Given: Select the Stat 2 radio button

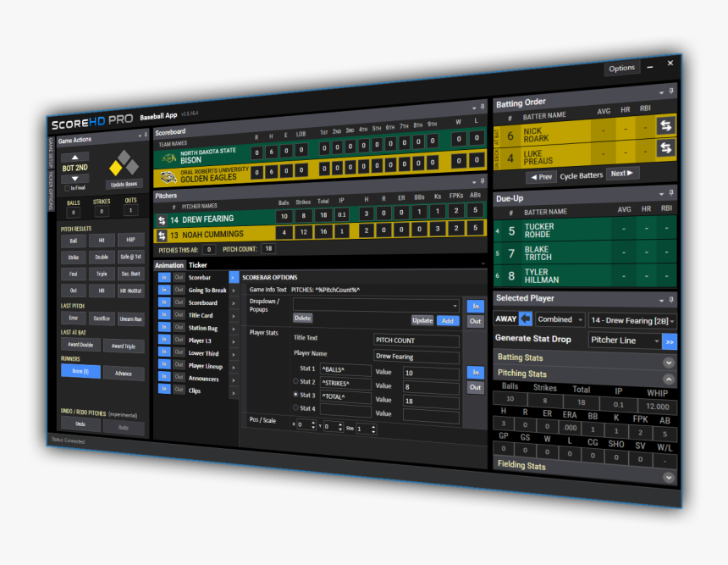Looking at the screenshot, I should click(x=296, y=382).
